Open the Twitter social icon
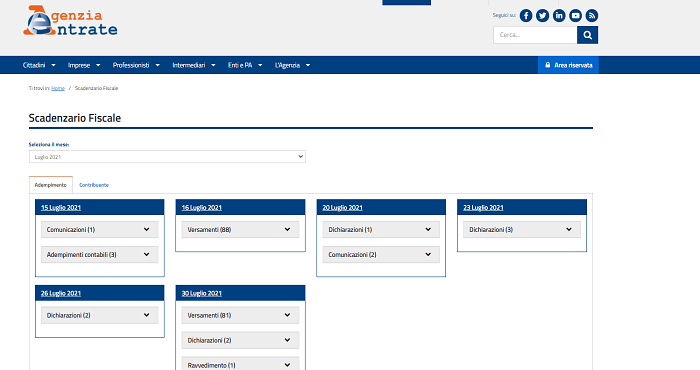Screen dimensions: 700x370 [542, 16]
